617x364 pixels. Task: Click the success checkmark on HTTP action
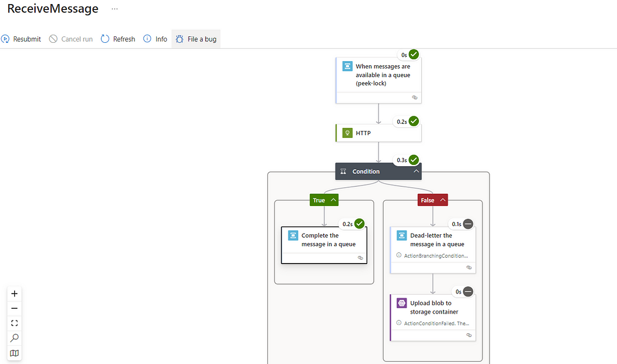(414, 121)
